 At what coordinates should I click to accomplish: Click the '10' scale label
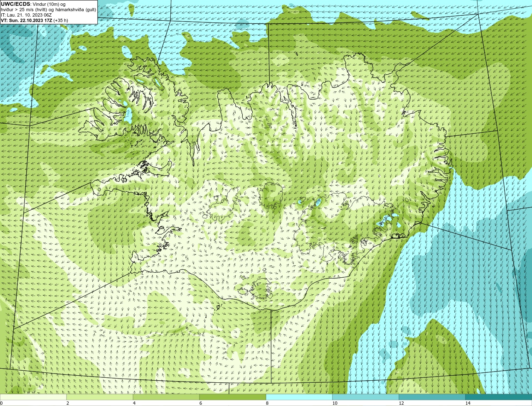pyautogui.click(x=335, y=403)
